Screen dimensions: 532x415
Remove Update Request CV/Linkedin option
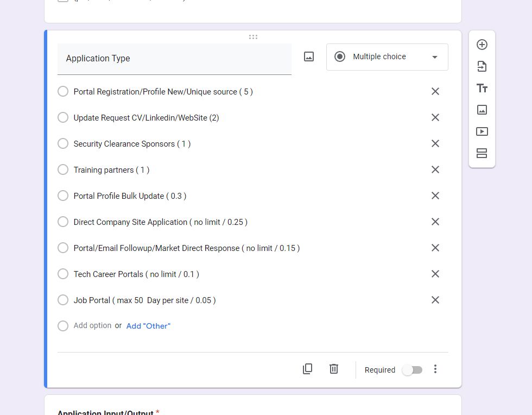[x=435, y=117]
